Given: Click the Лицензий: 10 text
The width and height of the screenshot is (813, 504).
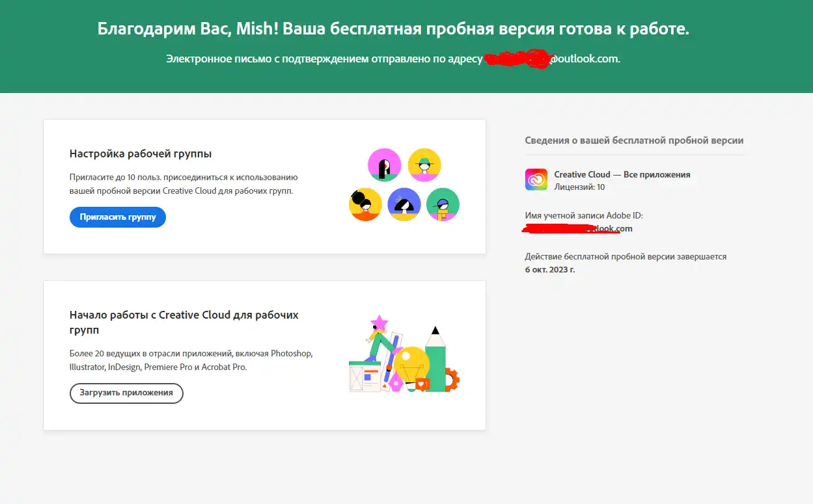Looking at the screenshot, I should tap(579, 187).
